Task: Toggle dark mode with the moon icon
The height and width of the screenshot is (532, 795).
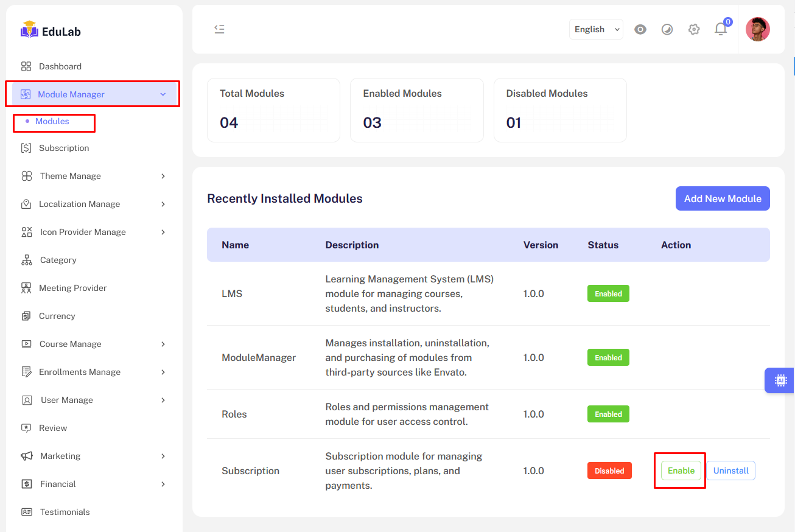Action: [x=667, y=29]
